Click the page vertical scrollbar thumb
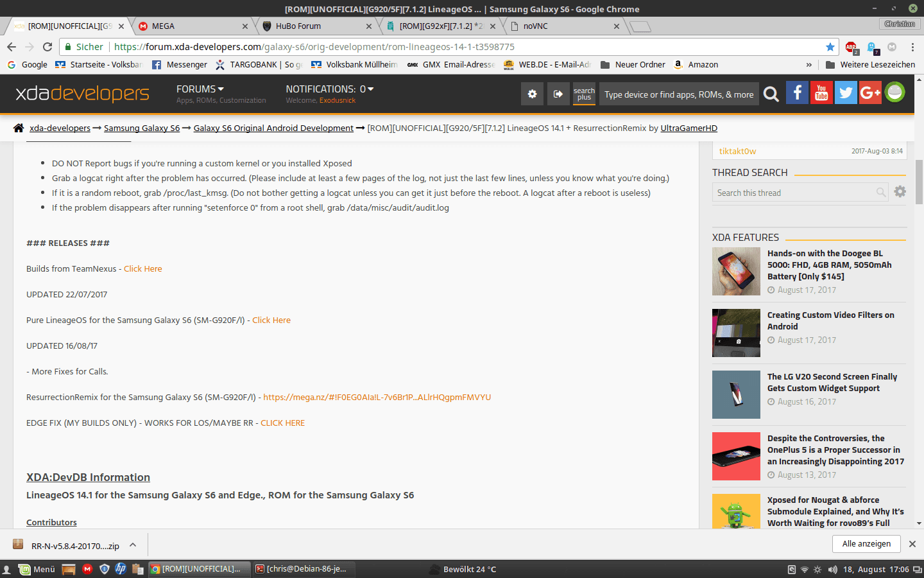The image size is (924, 578). pos(920,182)
